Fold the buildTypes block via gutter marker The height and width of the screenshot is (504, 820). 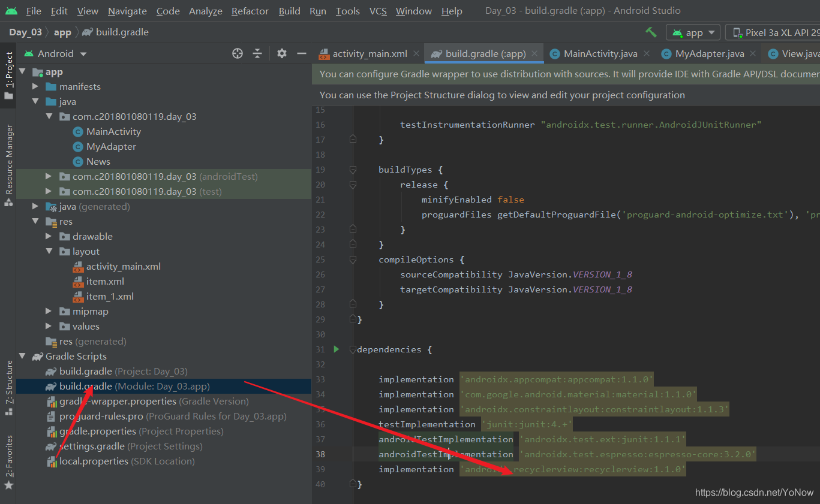click(x=353, y=170)
